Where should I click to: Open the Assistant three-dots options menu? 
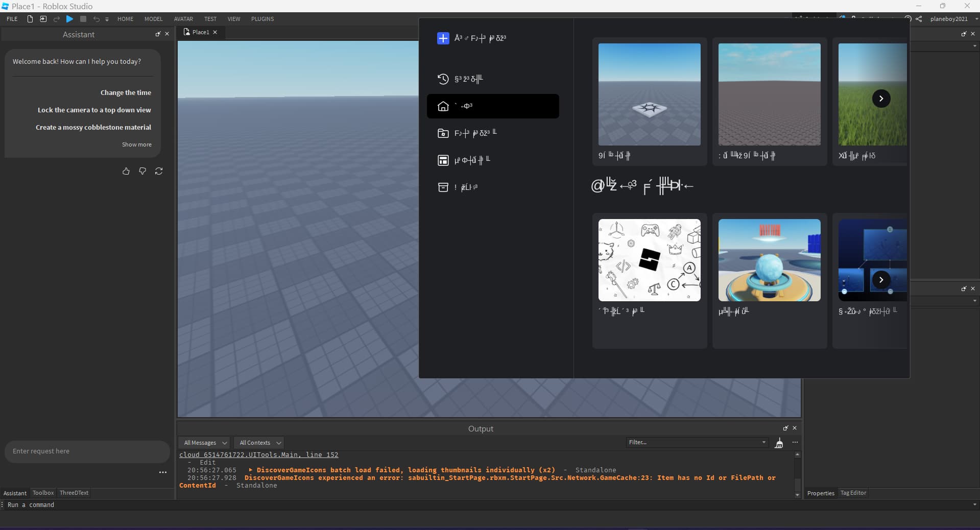163,472
